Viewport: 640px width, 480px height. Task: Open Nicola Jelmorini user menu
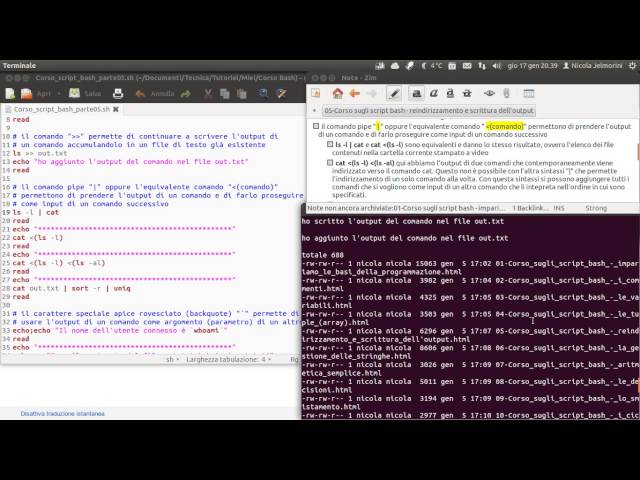point(593,66)
